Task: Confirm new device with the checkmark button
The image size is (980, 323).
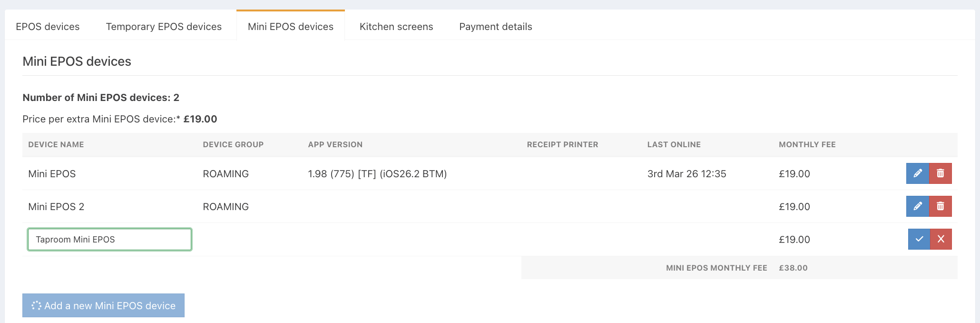Action: click(919, 239)
